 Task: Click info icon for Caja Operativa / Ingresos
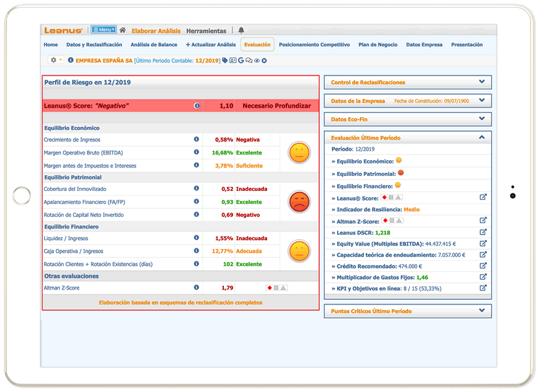coord(196,250)
